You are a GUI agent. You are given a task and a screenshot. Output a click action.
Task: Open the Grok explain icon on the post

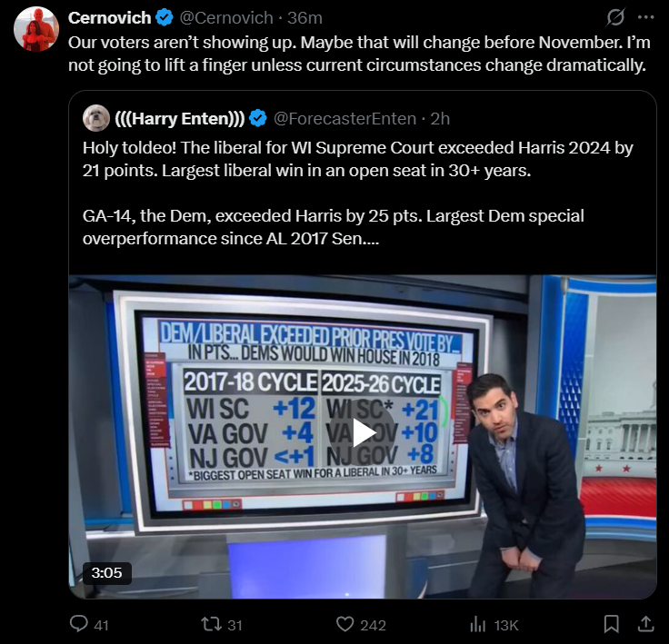point(615,17)
